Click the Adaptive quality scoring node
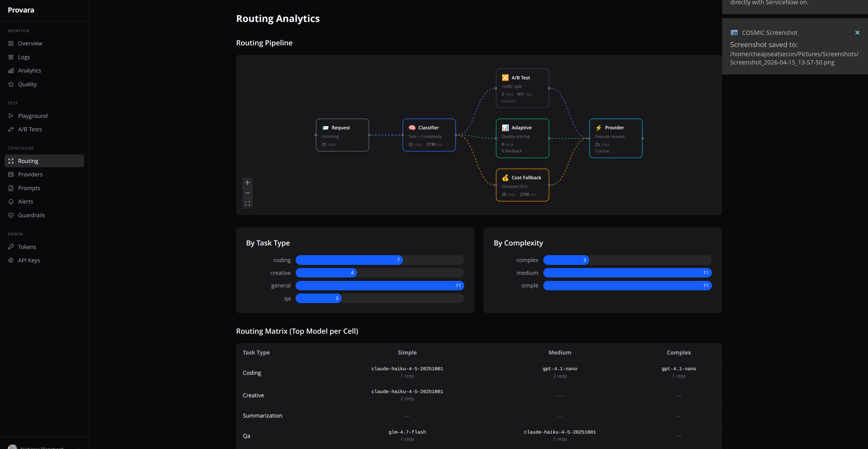This screenshot has width=868, height=449. tap(522, 138)
